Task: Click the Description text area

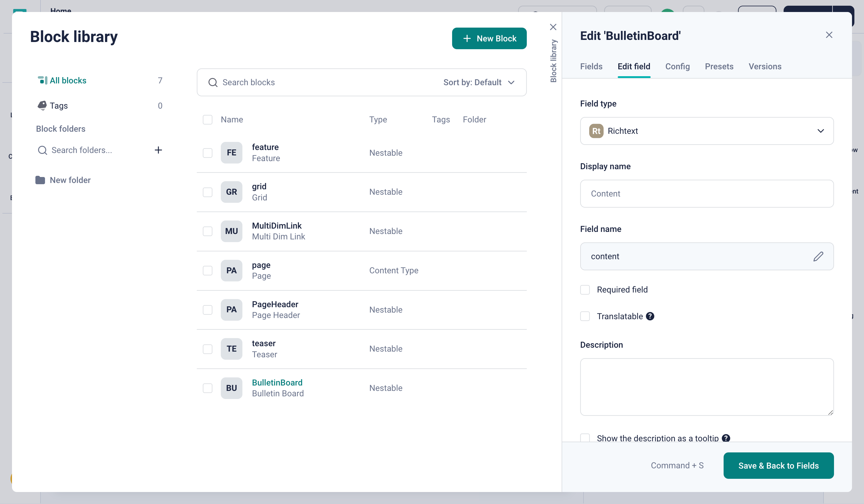Action: point(706,387)
